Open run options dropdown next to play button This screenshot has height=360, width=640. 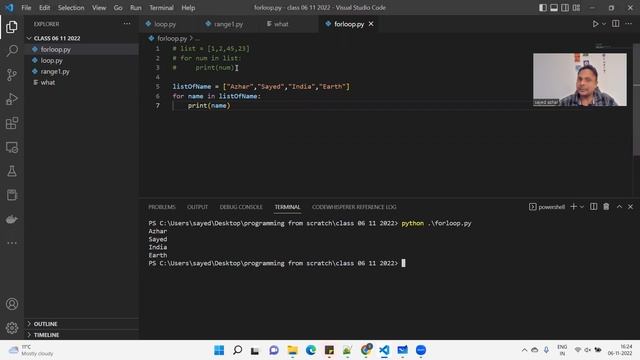[x=604, y=24]
